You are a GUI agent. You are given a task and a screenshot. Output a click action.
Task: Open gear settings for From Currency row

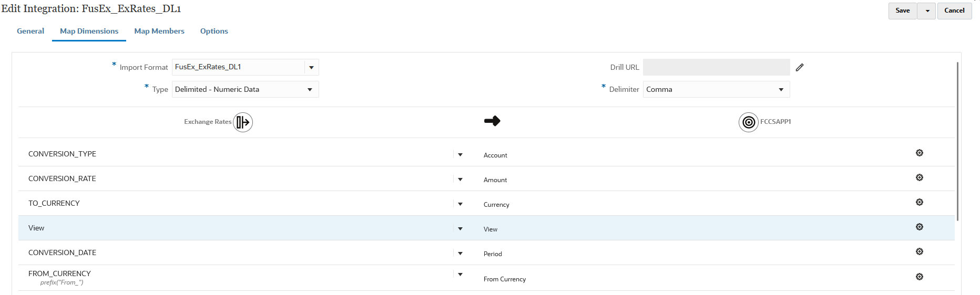920,277
